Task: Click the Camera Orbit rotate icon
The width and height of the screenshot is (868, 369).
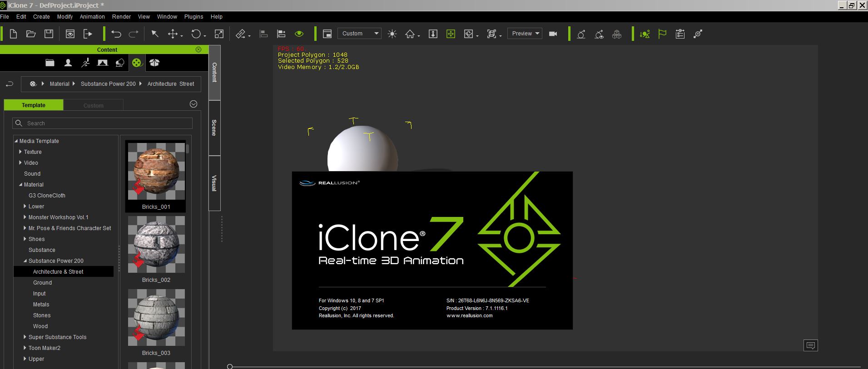Action: pyautogui.click(x=469, y=34)
